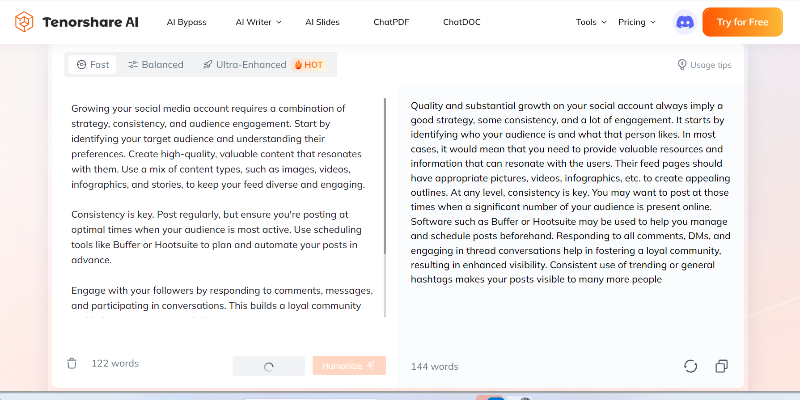Viewport: 800px width, 400px height.
Task: Click the Try for Free button
Action: click(742, 21)
